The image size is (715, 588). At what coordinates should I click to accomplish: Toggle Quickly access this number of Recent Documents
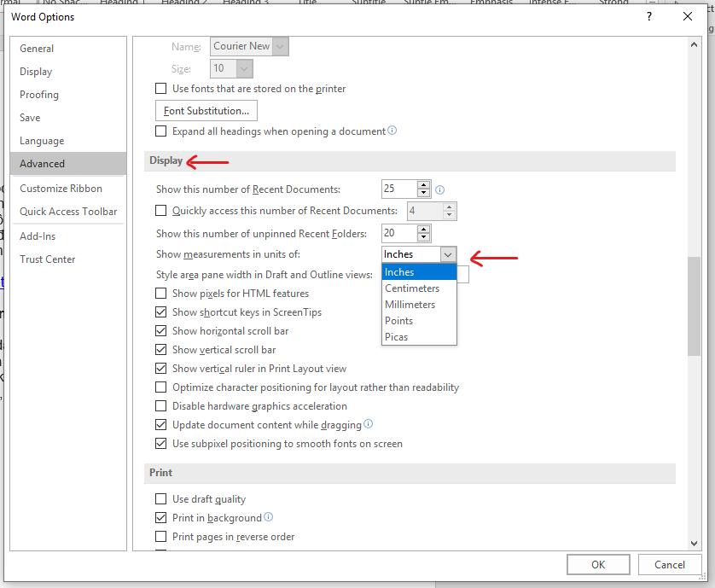click(x=160, y=211)
